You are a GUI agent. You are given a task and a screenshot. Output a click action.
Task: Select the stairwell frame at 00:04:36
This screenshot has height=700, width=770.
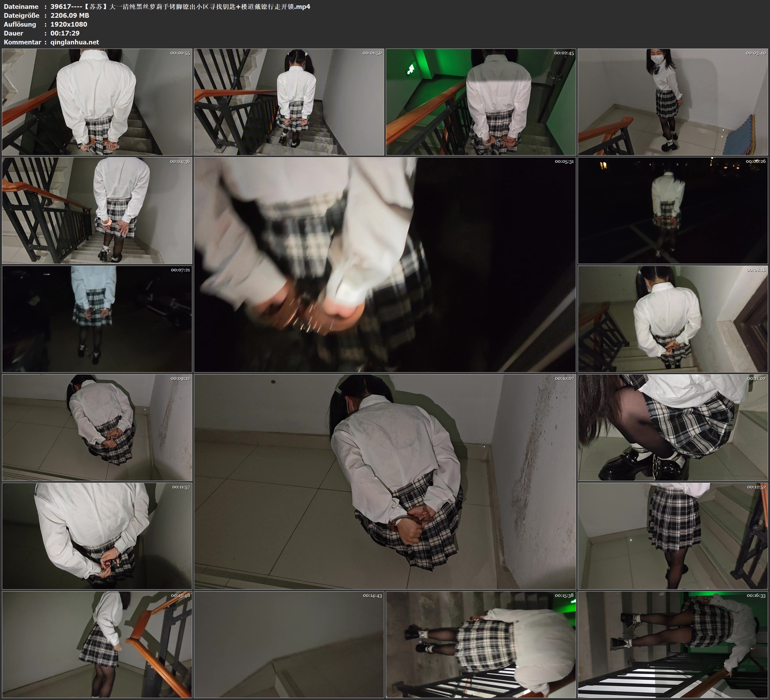97,210
